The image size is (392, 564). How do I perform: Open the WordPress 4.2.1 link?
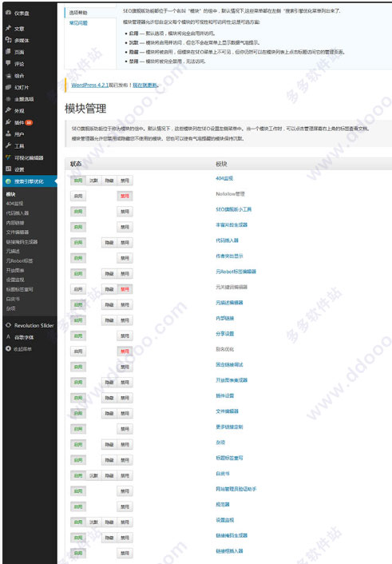90,85
